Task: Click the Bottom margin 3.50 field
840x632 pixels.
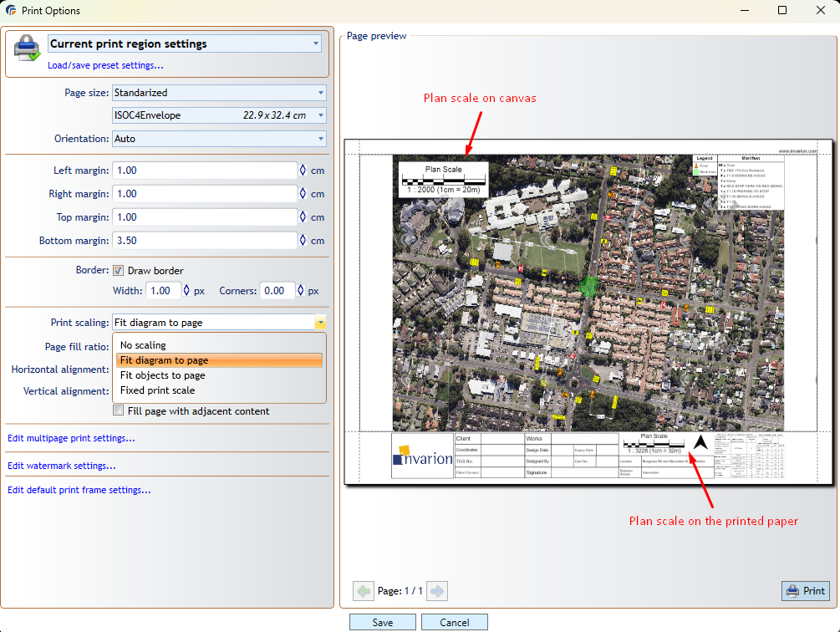Action: (205, 241)
